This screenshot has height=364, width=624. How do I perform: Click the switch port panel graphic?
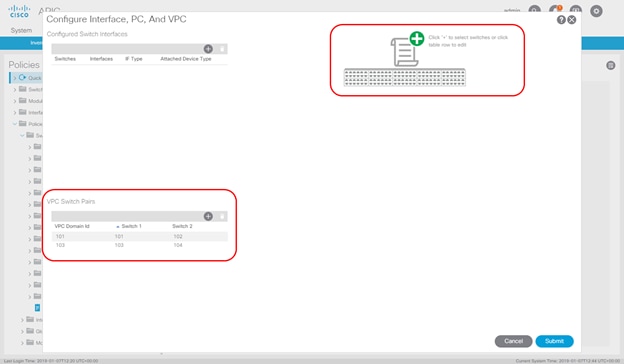click(404, 77)
